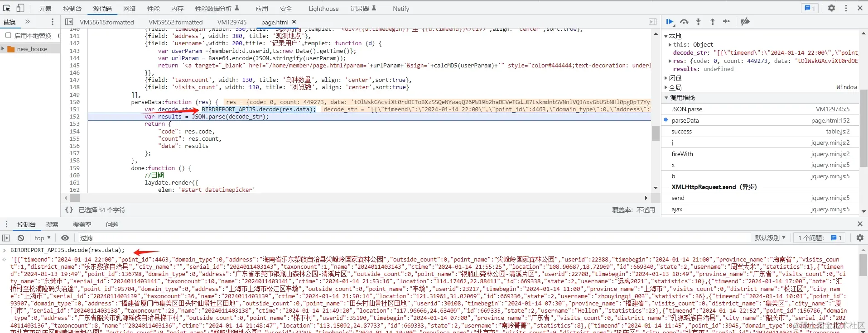868x333 pixels.
Task: Step into next function call
Action: [x=698, y=22]
